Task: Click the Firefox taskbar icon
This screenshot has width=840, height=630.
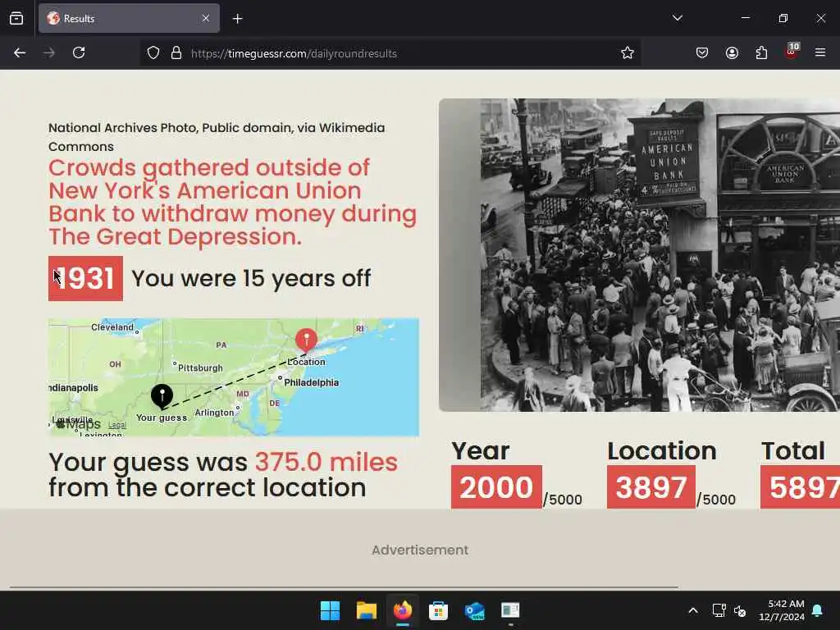Action: click(x=402, y=610)
